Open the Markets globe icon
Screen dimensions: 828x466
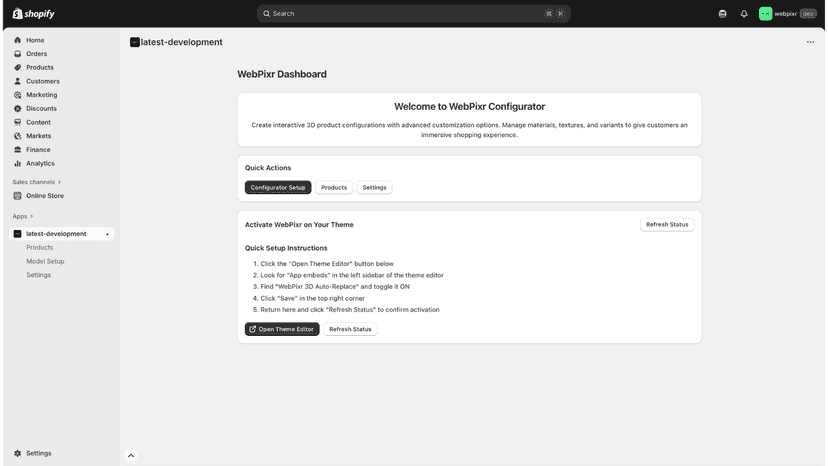17,136
